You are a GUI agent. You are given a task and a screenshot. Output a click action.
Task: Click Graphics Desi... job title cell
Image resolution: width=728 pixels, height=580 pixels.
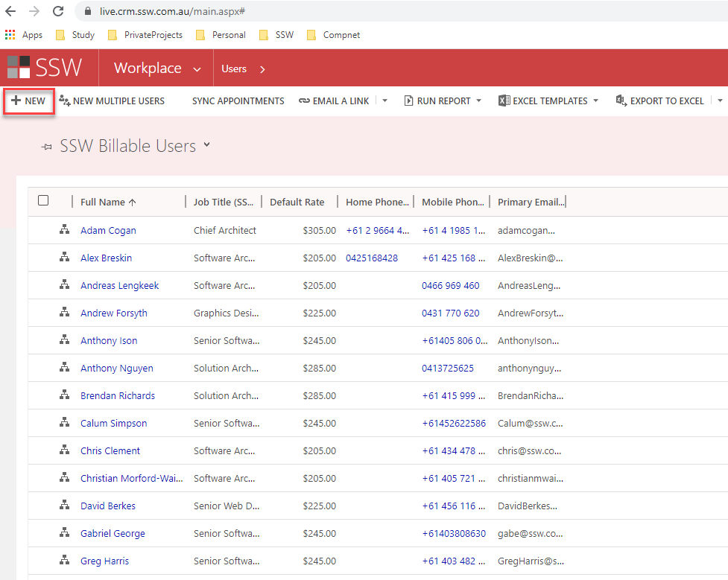[226, 313]
